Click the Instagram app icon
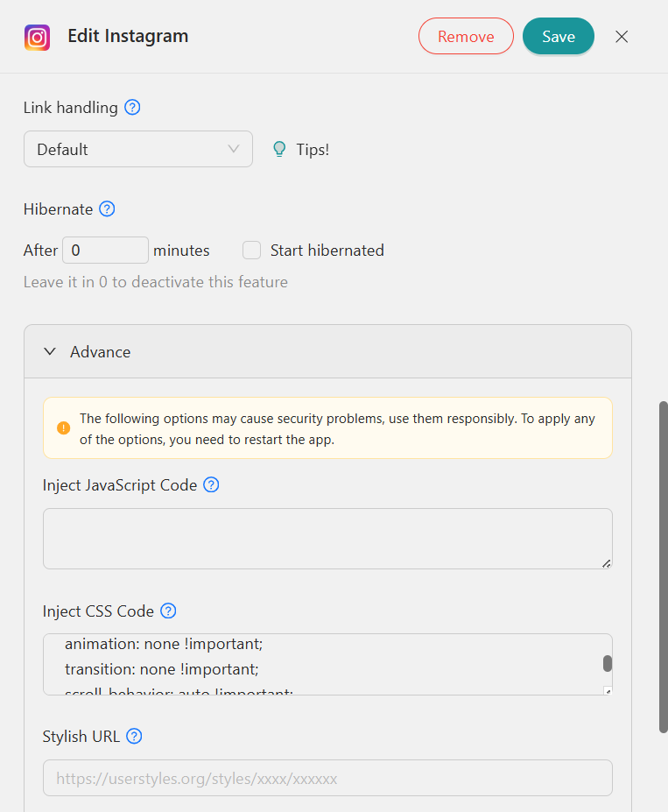This screenshot has height=812, width=668. click(37, 37)
